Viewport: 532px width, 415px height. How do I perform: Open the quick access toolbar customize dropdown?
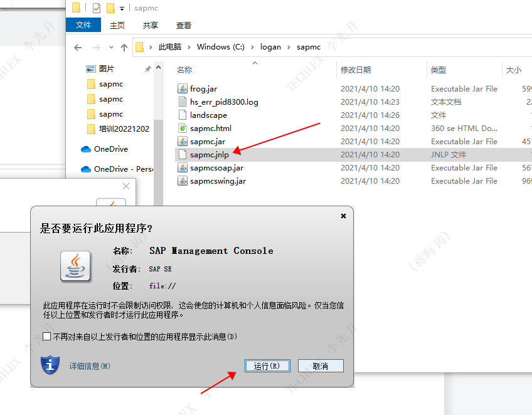(x=122, y=9)
